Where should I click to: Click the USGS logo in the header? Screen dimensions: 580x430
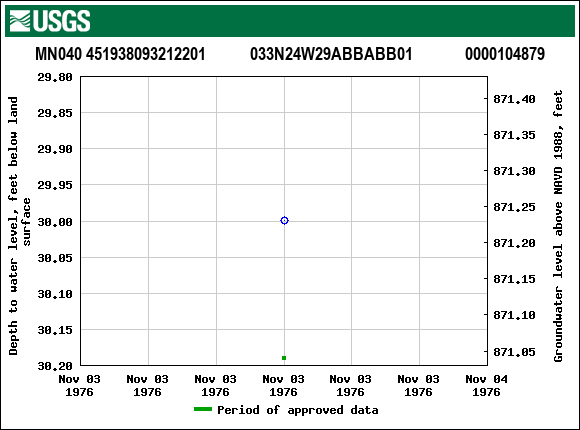coord(50,21)
